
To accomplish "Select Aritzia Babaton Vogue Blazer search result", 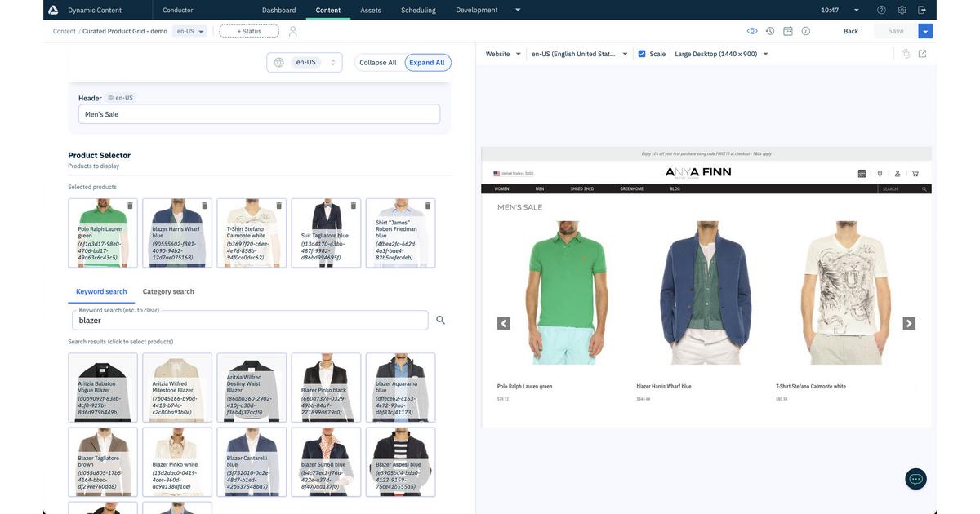I will tap(103, 388).
